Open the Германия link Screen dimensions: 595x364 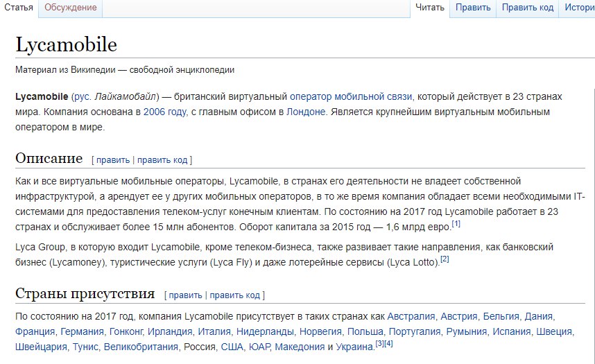(x=82, y=331)
